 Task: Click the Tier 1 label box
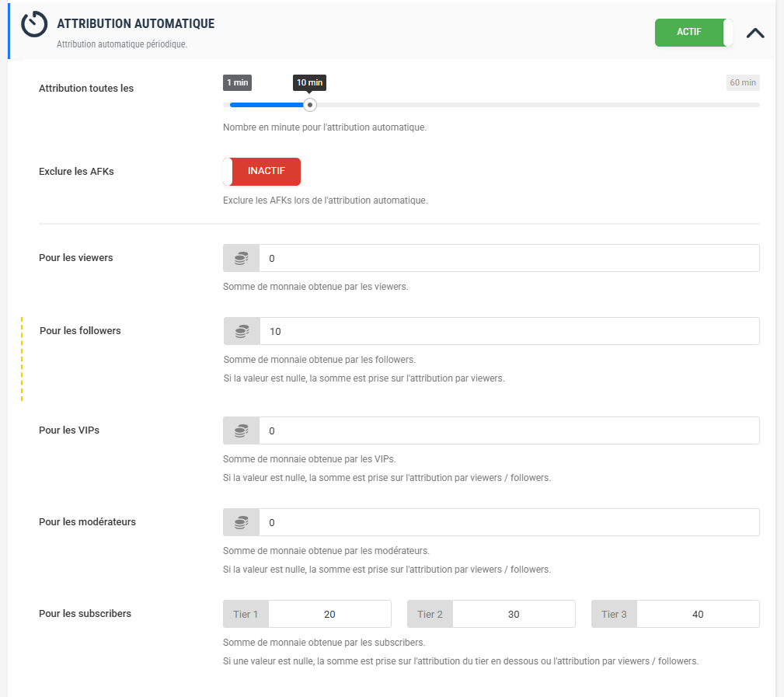[x=246, y=614]
